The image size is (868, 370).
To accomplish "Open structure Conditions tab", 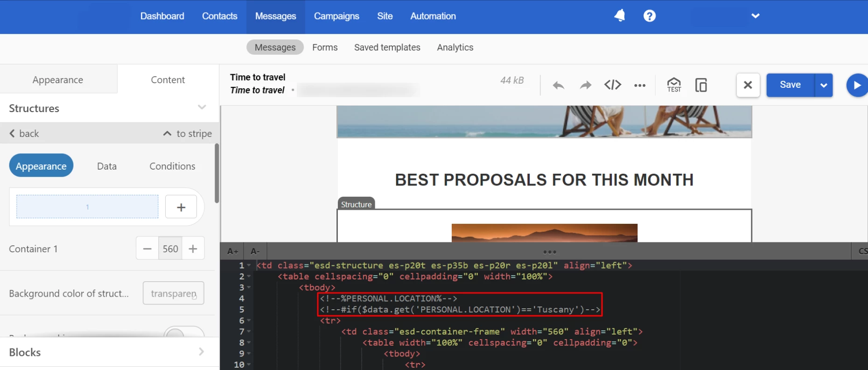I will click(x=172, y=166).
